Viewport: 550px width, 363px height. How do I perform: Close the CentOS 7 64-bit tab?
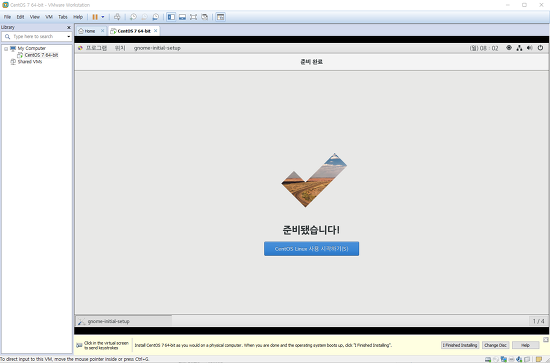point(155,31)
